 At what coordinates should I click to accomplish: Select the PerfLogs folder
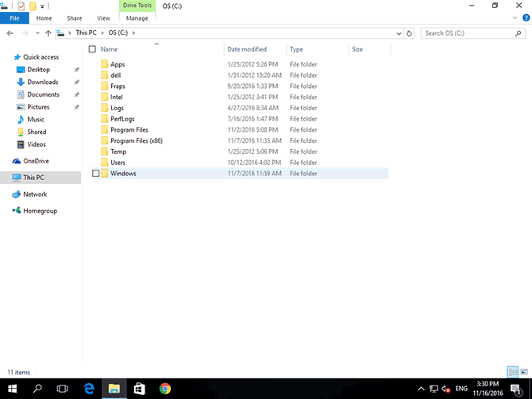122,119
